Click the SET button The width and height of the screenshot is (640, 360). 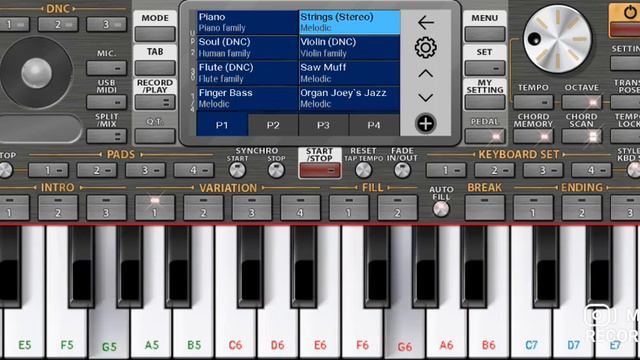(x=485, y=68)
